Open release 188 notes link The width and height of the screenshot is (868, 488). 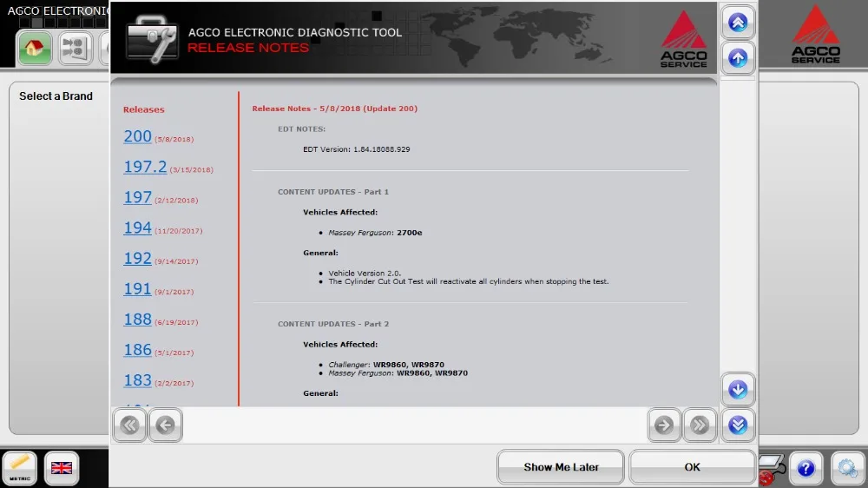(x=137, y=319)
